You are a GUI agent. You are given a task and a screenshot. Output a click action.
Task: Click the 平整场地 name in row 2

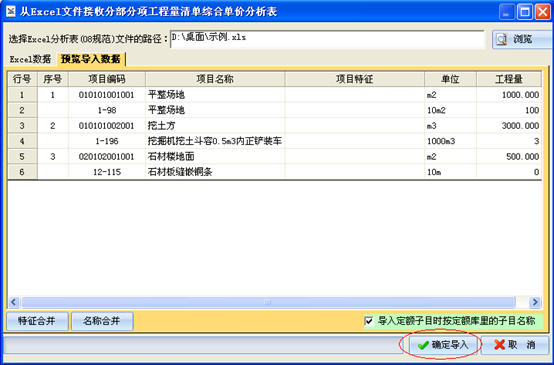coord(215,110)
